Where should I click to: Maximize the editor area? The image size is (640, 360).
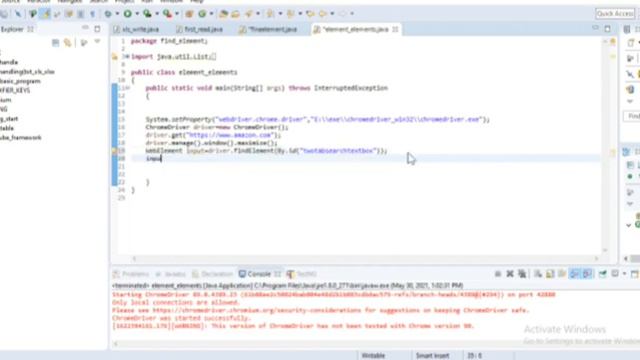pyautogui.click(x=608, y=29)
